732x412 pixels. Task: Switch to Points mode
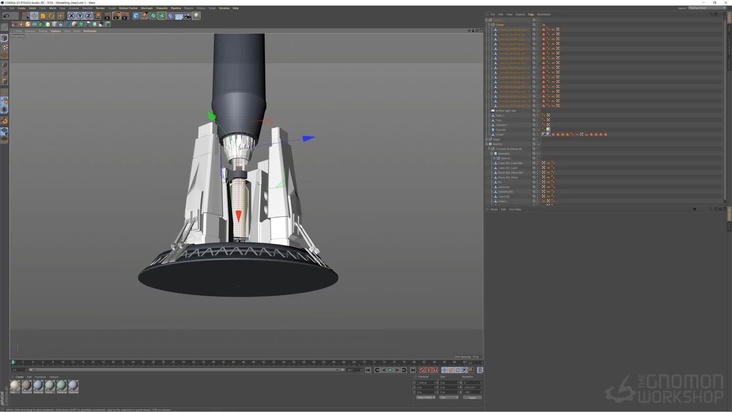[x=4, y=64]
